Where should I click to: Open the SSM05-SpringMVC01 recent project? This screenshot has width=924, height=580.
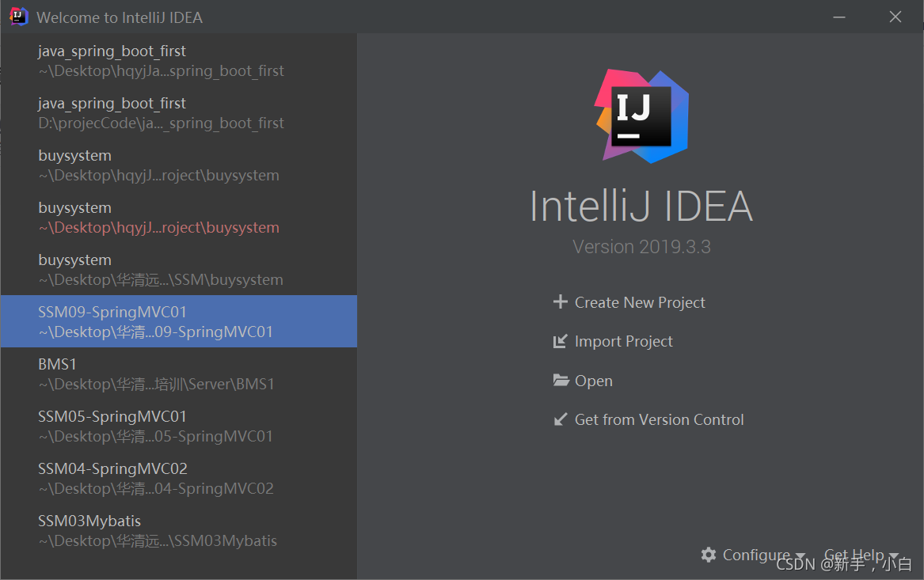(x=179, y=426)
